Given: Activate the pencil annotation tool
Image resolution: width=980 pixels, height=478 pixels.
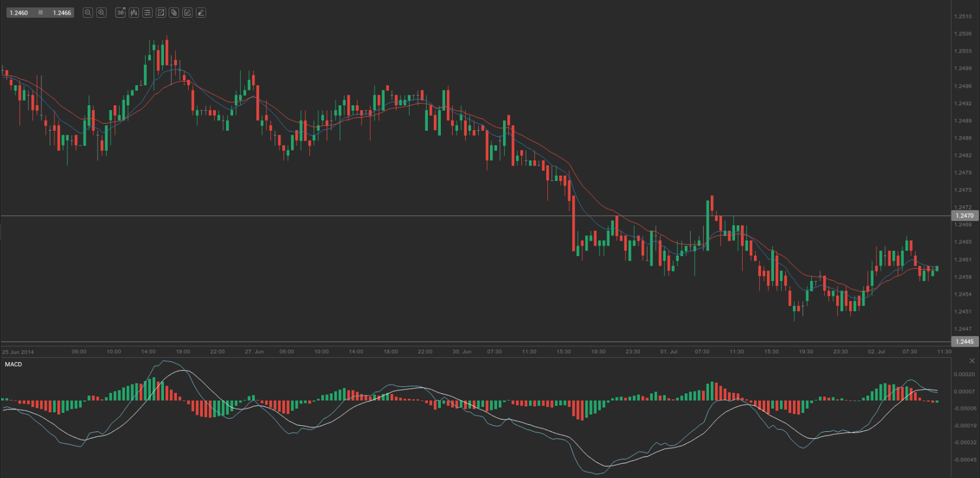Looking at the screenshot, I should [201, 12].
